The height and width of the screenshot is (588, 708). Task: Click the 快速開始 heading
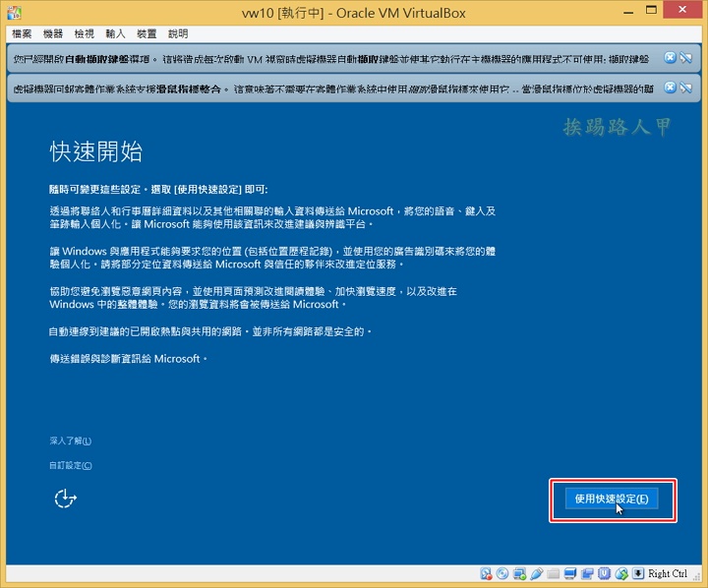pos(95,151)
